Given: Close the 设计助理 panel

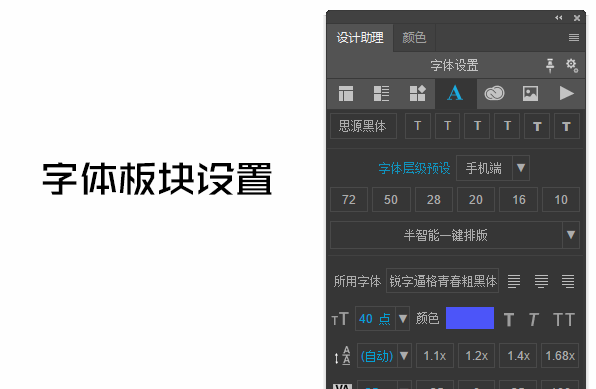Looking at the screenshot, I should coord(577,18).
